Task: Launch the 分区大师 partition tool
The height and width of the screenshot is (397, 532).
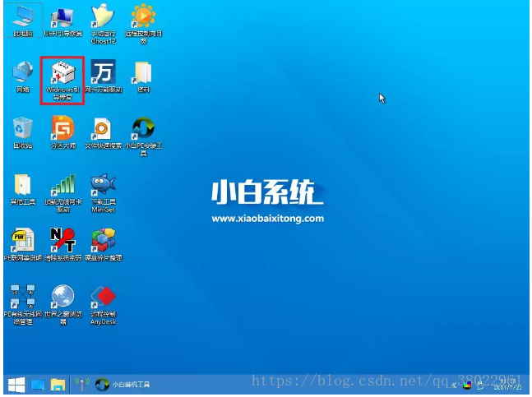Action: (63, 133)
